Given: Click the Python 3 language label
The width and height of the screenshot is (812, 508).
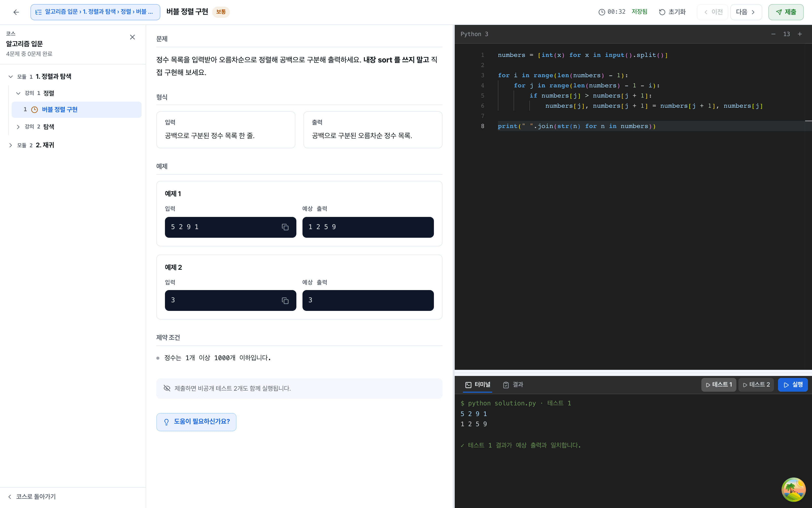Looking at the screenshot, I should pos(474,34).
